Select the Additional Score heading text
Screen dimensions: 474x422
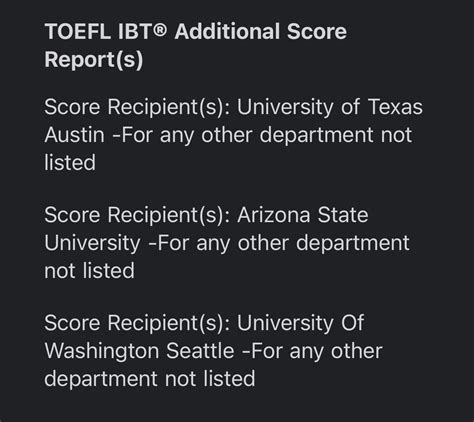[261, 31]
